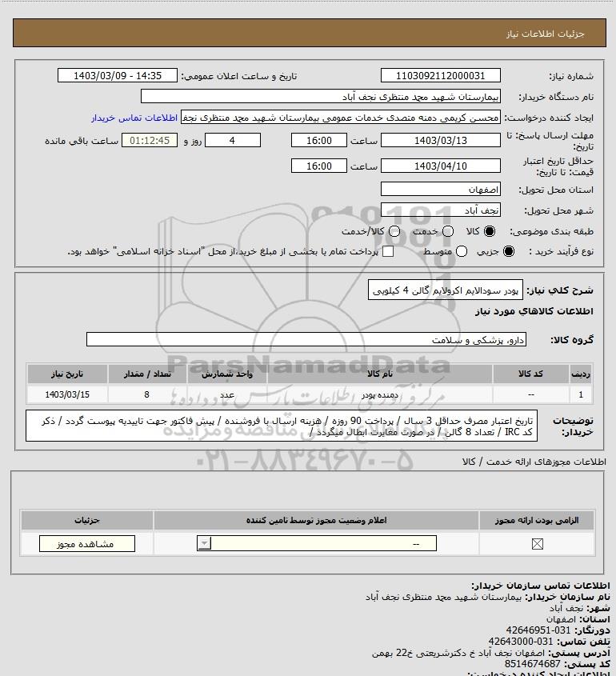
Task: Select the خدمت radio button
Action: coord(448,231)
